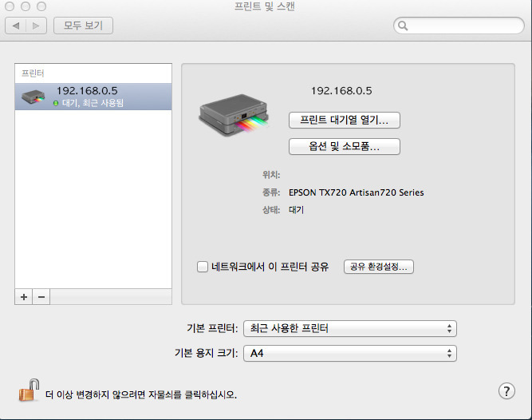Image resolution: width=532 pixels, height=420 pixels.
Task: Go back with the left arrow button
Action: 16,26
